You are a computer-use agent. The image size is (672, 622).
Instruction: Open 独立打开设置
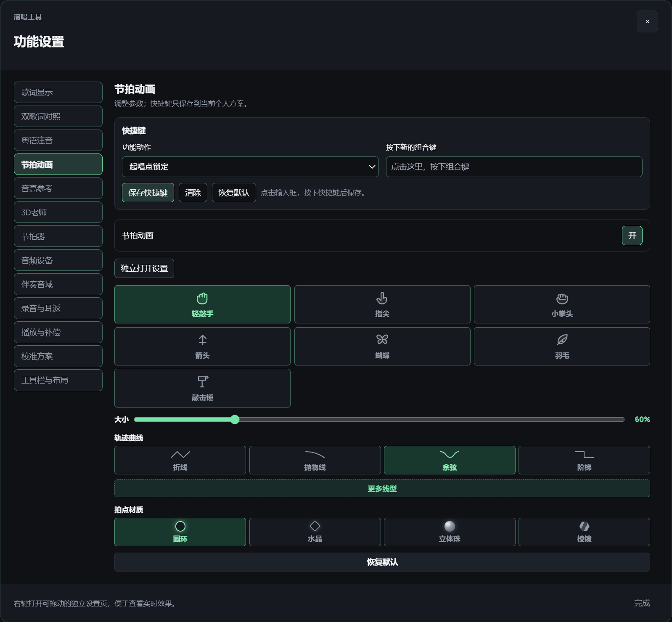point(144,268)
